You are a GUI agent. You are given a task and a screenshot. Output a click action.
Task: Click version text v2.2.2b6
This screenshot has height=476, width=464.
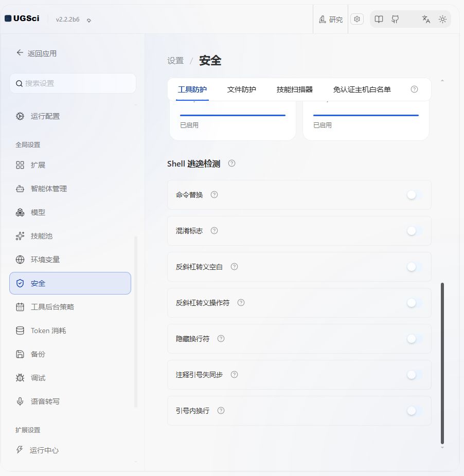click(x=67, y=20)
